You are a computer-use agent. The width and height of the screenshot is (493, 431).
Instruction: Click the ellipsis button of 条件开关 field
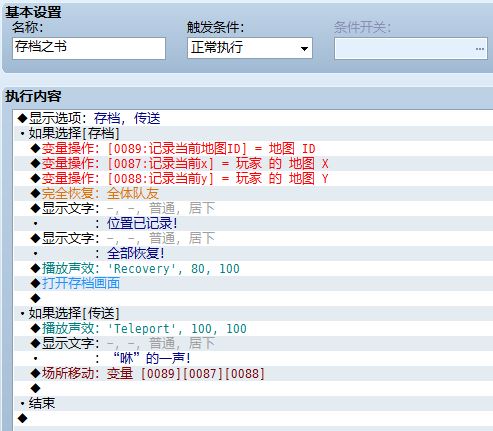tap(480, 49)
